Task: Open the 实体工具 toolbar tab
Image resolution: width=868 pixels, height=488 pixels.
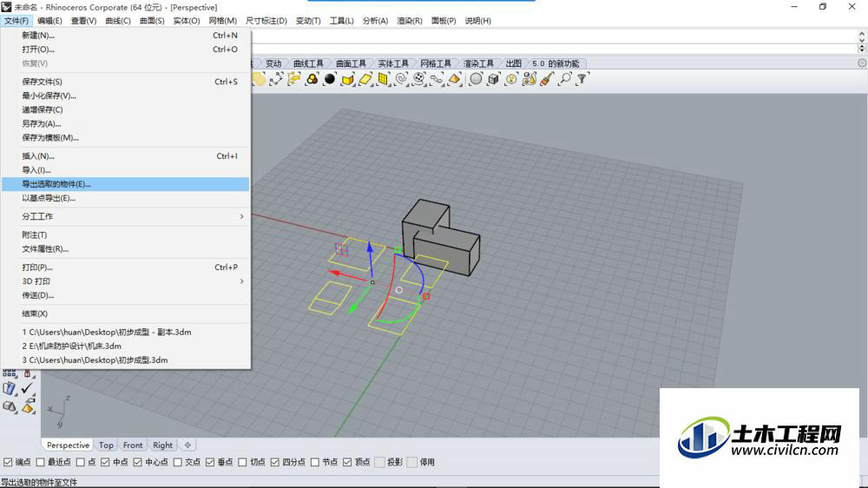Action: click(x=393, y=63)
